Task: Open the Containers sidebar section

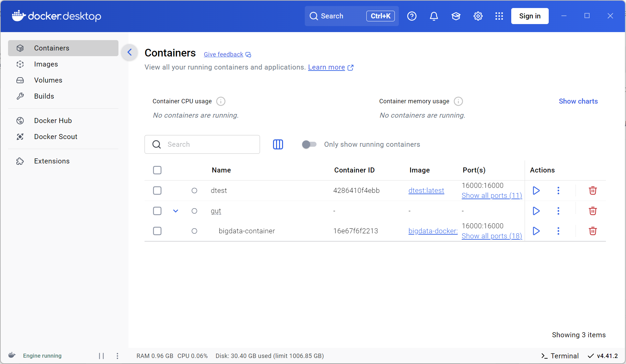Action: [63, 48]
